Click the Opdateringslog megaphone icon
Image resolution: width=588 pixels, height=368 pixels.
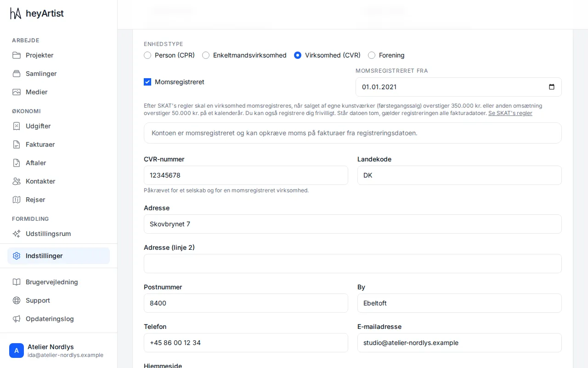point(17,319)
